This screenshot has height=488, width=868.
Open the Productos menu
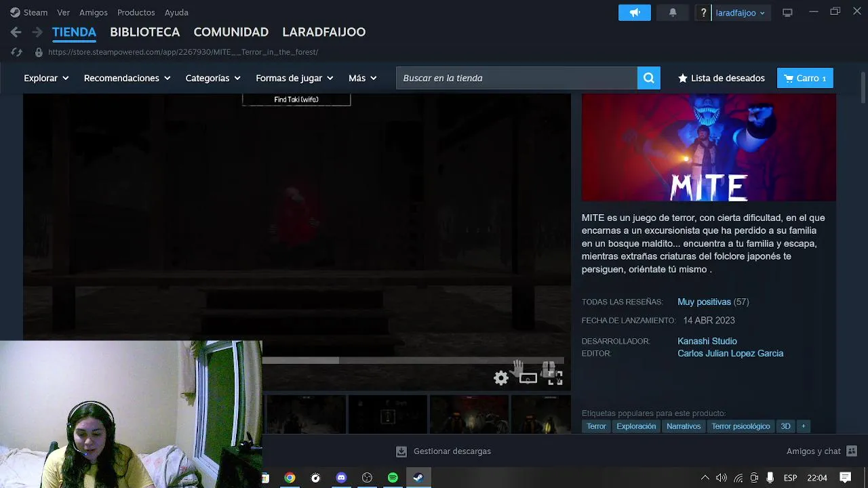(136, 12)
